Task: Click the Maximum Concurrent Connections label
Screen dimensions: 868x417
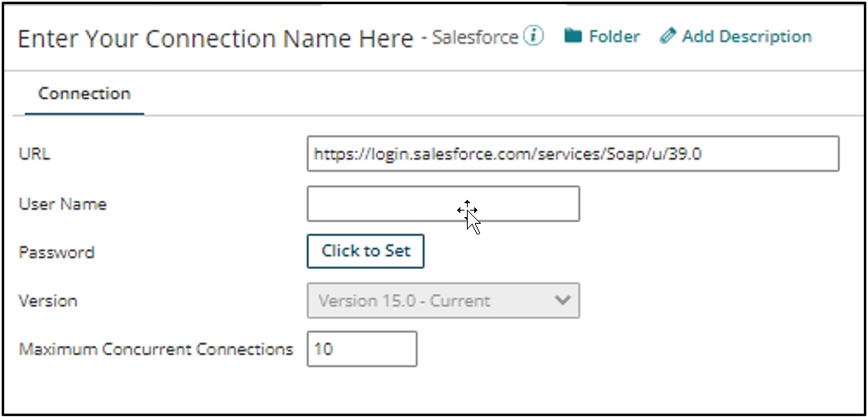Action: 156,349
